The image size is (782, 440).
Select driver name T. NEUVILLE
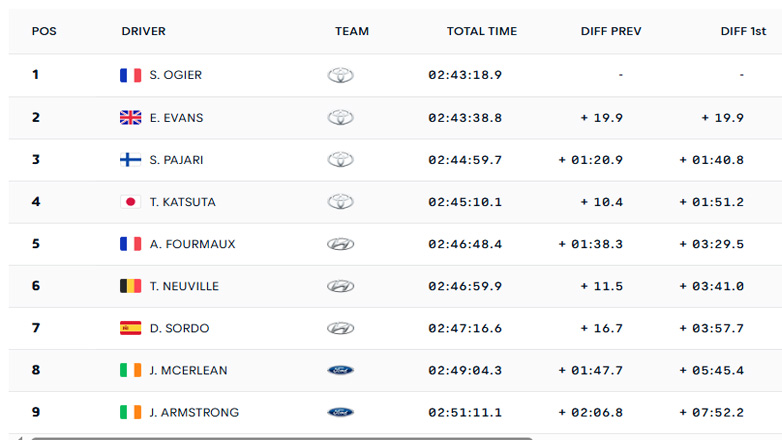pos(184,286)
